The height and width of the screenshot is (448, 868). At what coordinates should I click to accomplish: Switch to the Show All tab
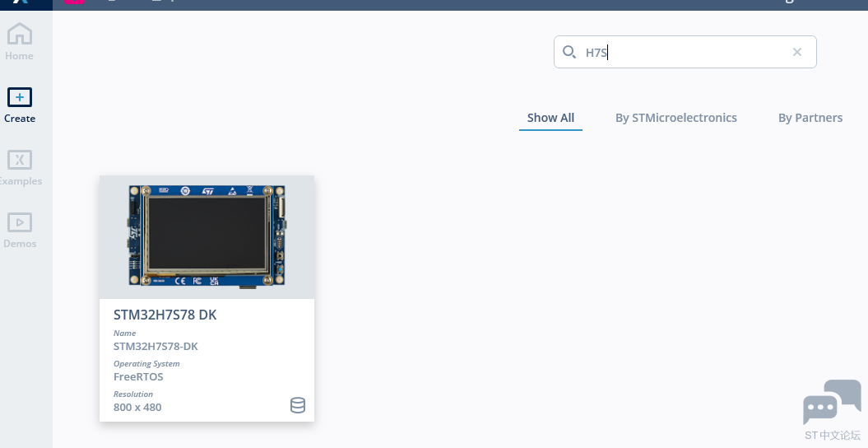pyautogui.click(x=550, y=118)
